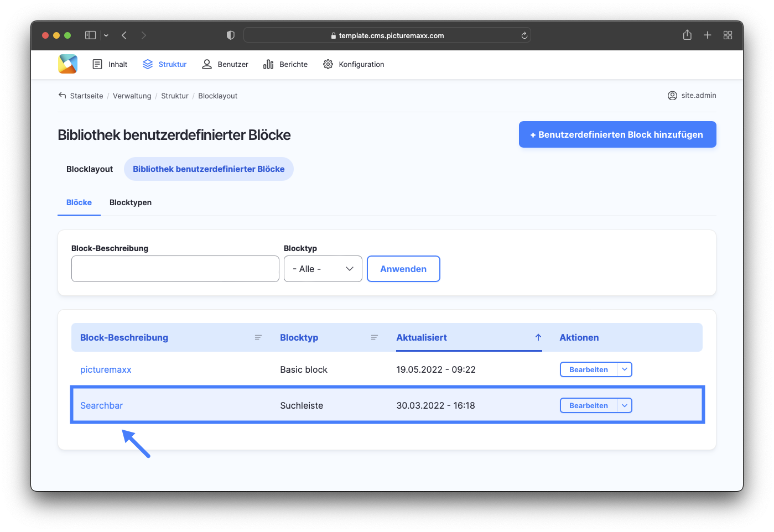
Task: Switch to the Blocklayout primary tab
Action: (90, 169)
